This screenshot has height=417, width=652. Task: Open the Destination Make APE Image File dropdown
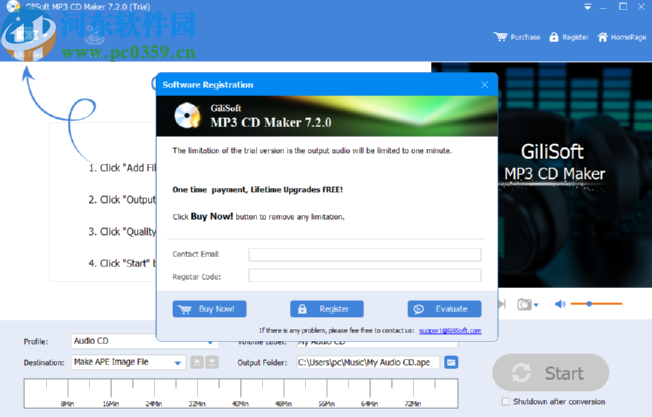[128, 363]
